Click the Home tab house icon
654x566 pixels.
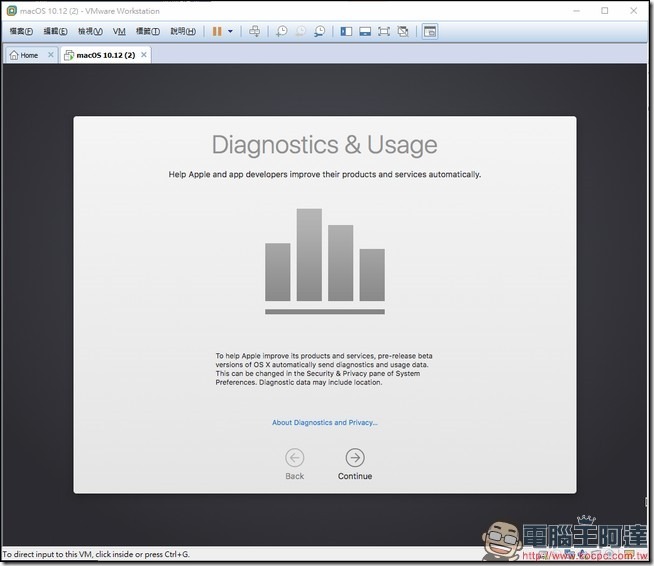(x=14, y=55)
